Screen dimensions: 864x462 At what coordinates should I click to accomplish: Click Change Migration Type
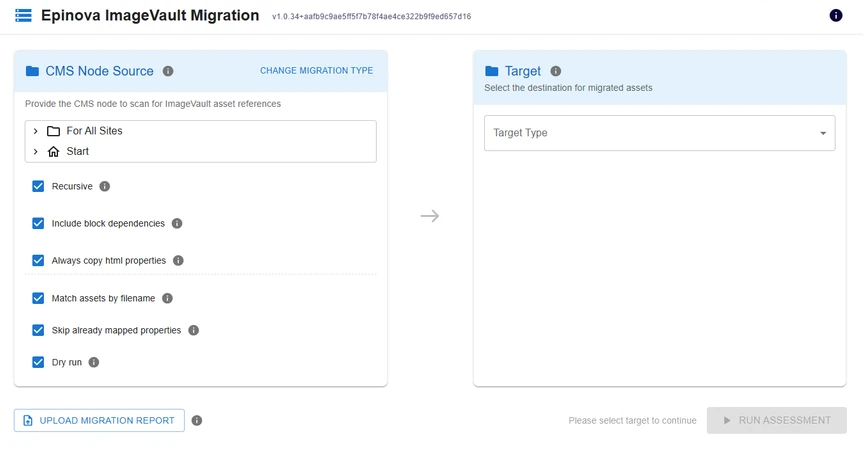pyautogui.click(x=316, y=71)
